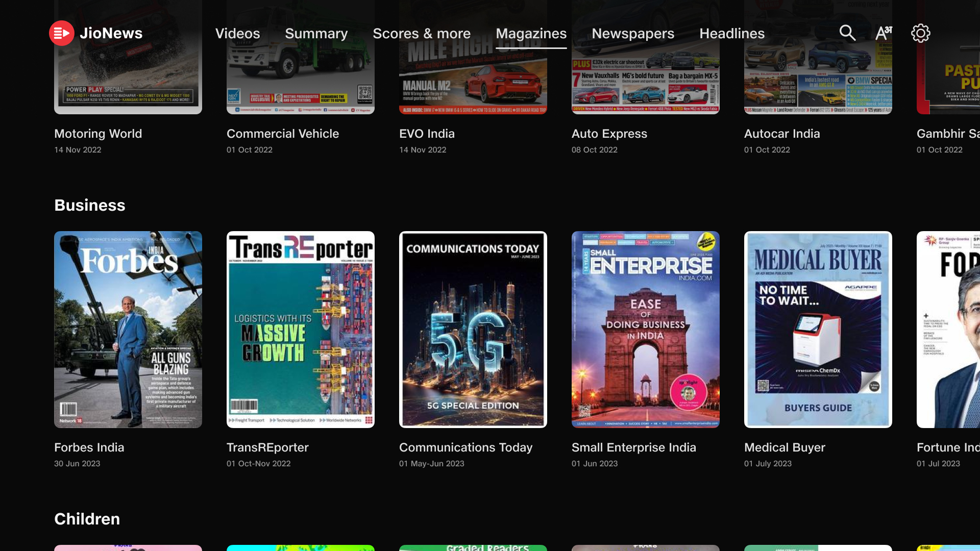Click the Auto Express title text

pos(609,134)
